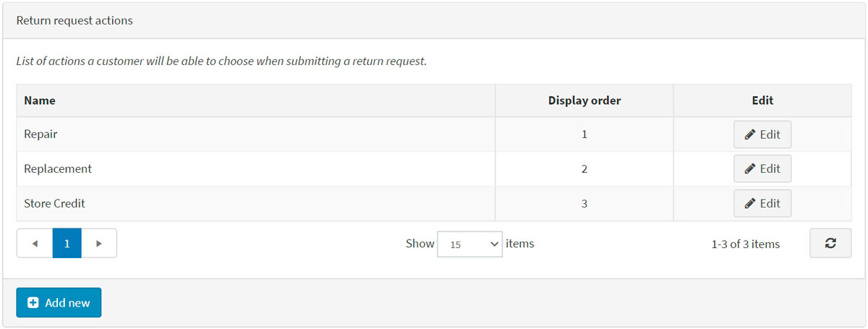Go to the next page arrow

coord(99,244)
